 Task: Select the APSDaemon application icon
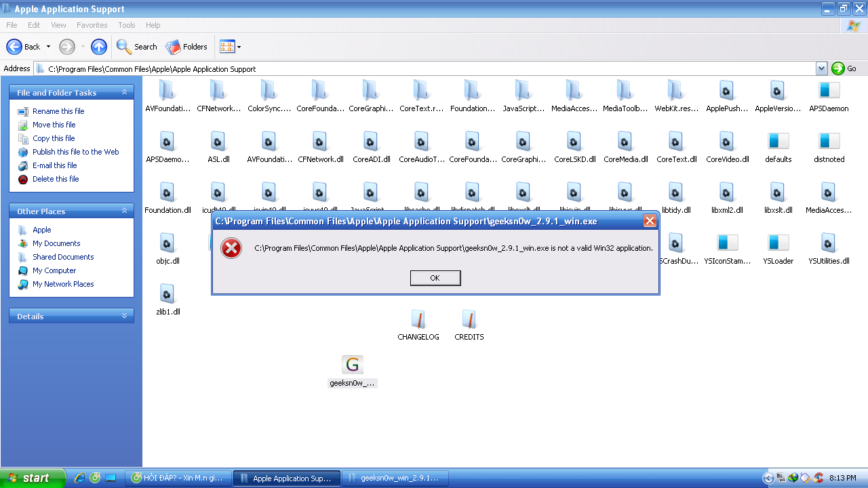tap(829, 90)
